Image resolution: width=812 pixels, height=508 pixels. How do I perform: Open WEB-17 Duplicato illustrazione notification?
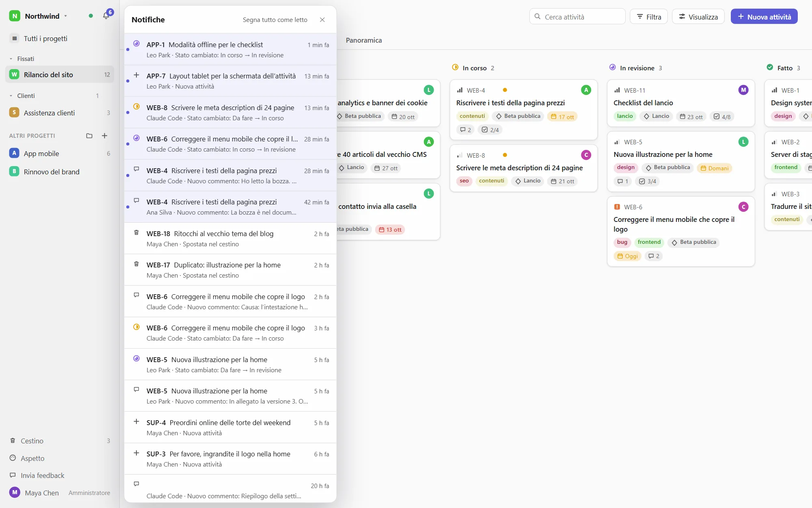[x=230, y=270]
